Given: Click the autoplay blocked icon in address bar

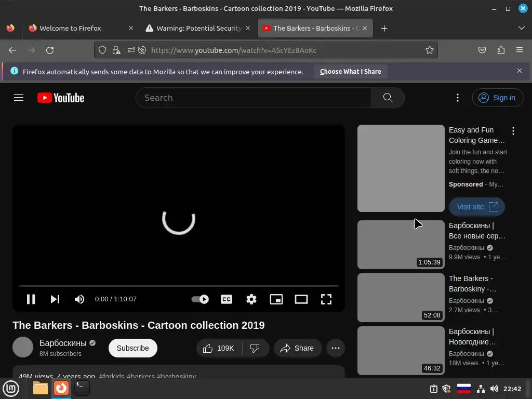Looking at the screenshot, I should 142,50.
